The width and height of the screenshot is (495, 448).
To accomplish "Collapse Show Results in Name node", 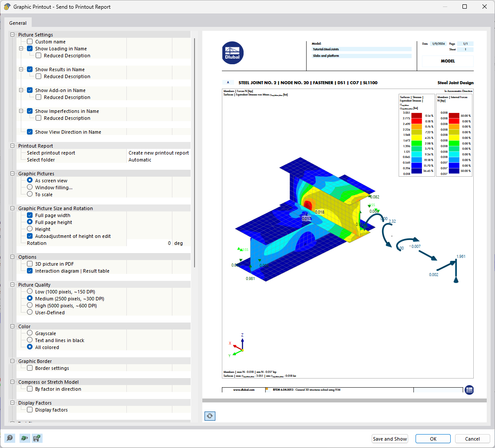I will [21, 69].
